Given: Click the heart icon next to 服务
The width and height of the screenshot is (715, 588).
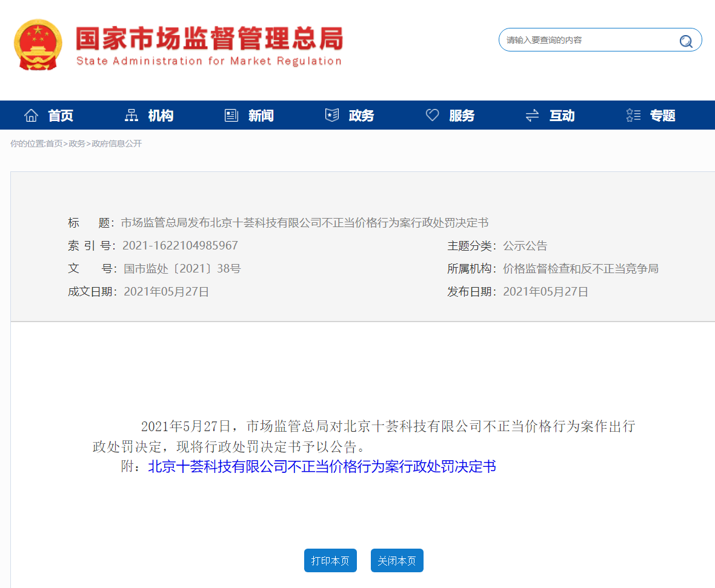Looking at the screenshot, I should point(431,114).
